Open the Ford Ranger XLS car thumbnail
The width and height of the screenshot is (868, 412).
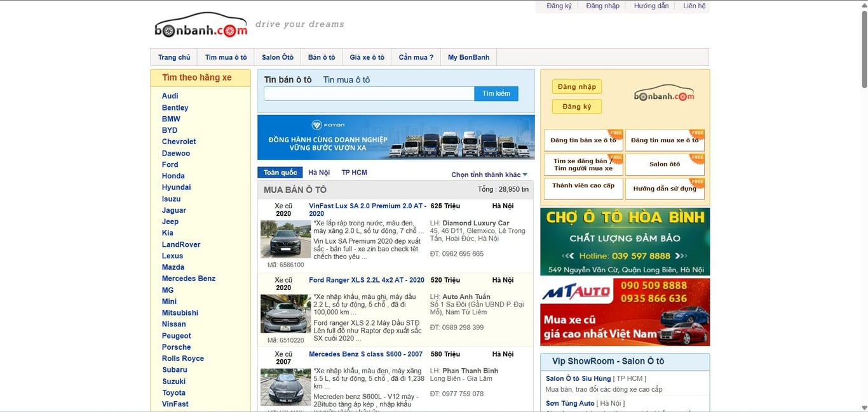pos(285,314)
